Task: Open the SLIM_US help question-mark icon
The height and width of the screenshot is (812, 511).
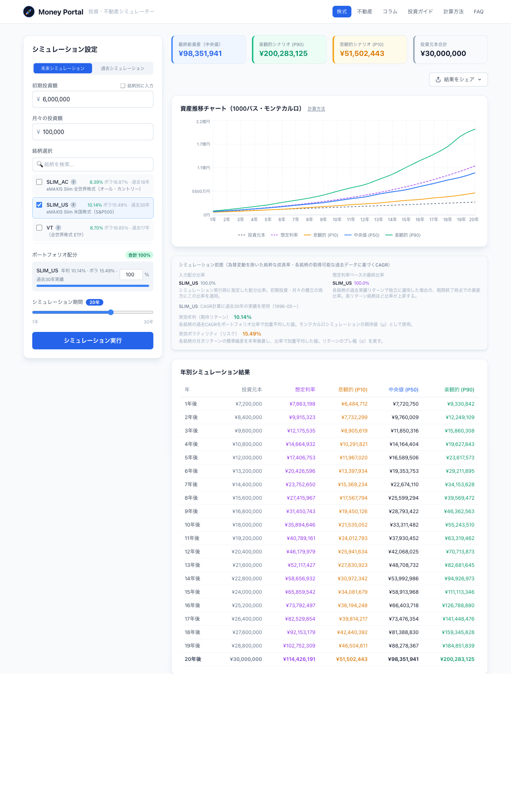Action: 73,205
